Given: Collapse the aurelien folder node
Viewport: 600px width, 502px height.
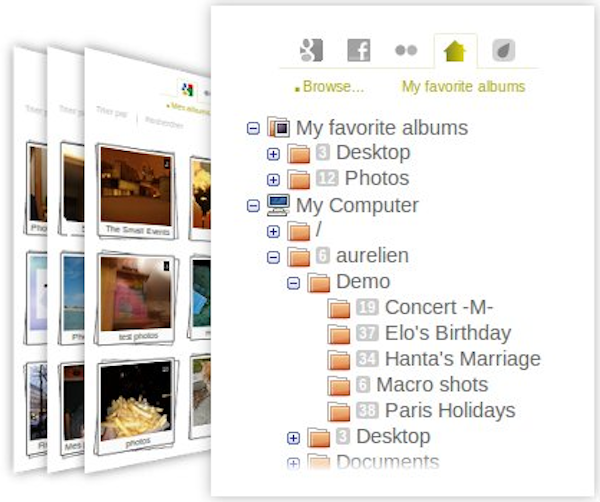Looking at the screenshot, I should (x=273, y=257).
